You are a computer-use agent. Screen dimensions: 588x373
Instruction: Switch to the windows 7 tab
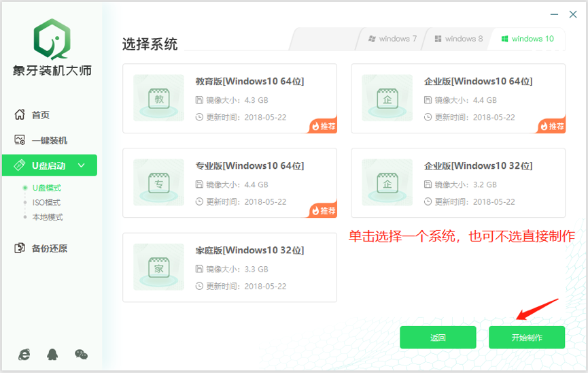click(393, 39)
